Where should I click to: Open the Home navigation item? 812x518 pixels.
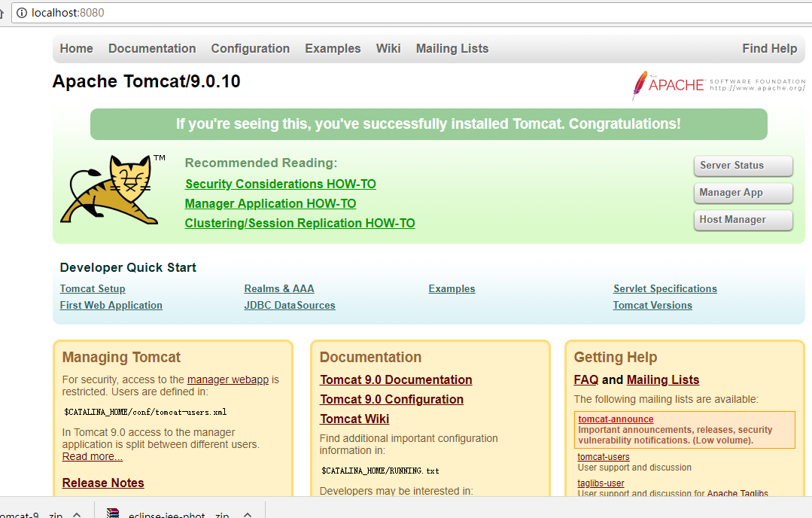click(x=76, y=48)
